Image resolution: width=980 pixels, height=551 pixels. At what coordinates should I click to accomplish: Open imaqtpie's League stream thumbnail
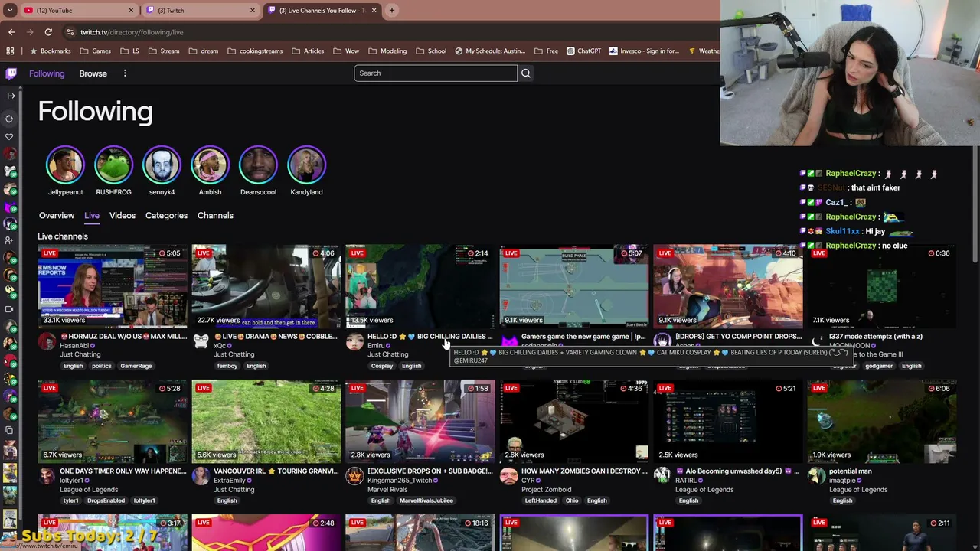882,422
